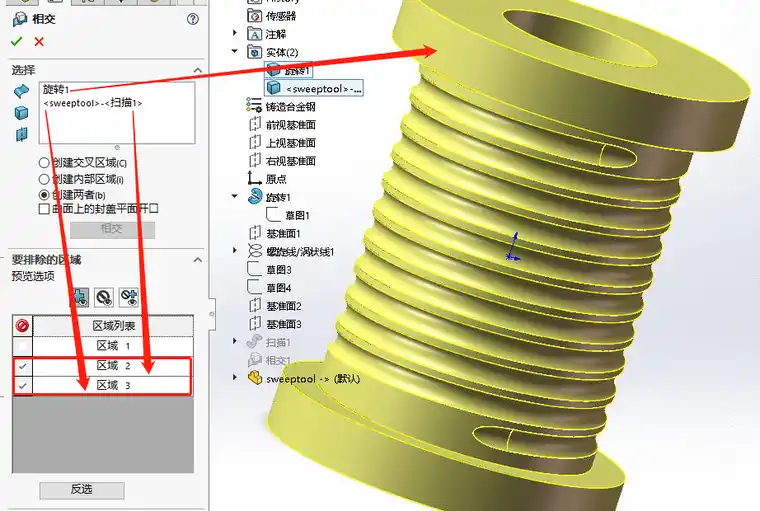Select the 注解 annotations icon
Viewport: 760px width, 511px height.
[254, 34]
